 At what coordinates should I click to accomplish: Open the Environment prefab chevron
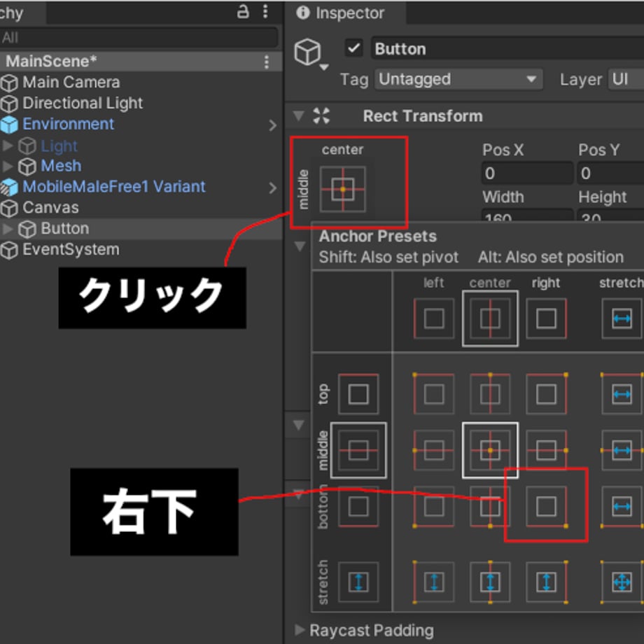point(272,125)
